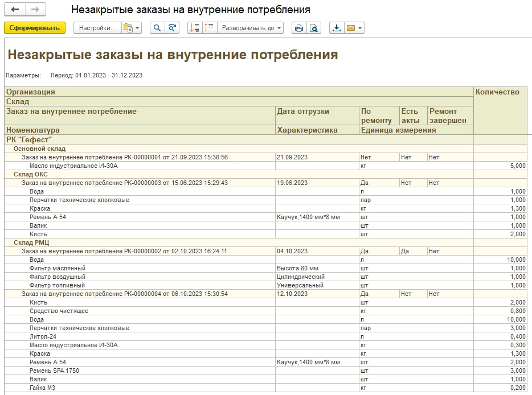This screenshot has width=532, height=395.
Task: Click the back navigation arrow
Action: click(x=15, y=10)
